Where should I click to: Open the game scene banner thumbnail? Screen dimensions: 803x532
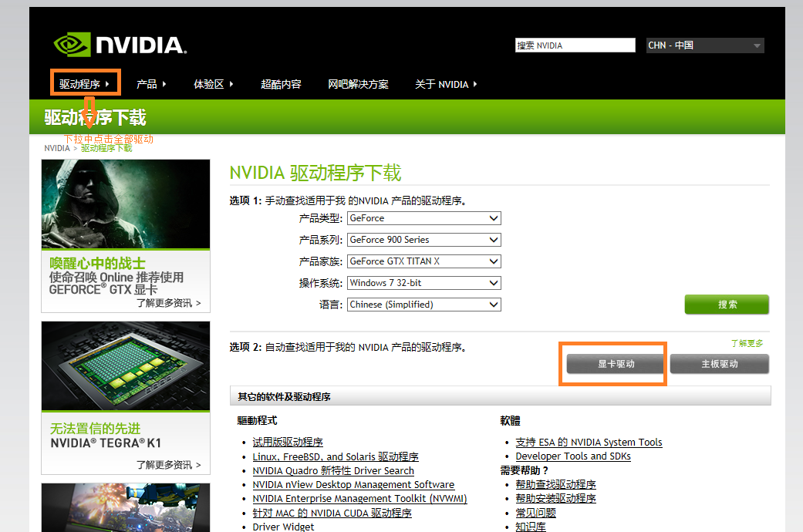126,507
